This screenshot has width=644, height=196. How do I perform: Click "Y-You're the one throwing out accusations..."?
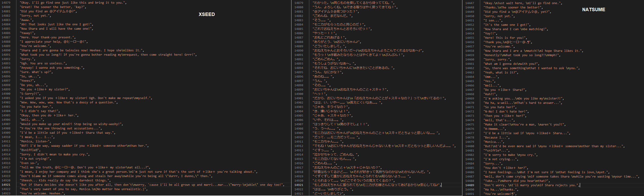coord(61,128)
